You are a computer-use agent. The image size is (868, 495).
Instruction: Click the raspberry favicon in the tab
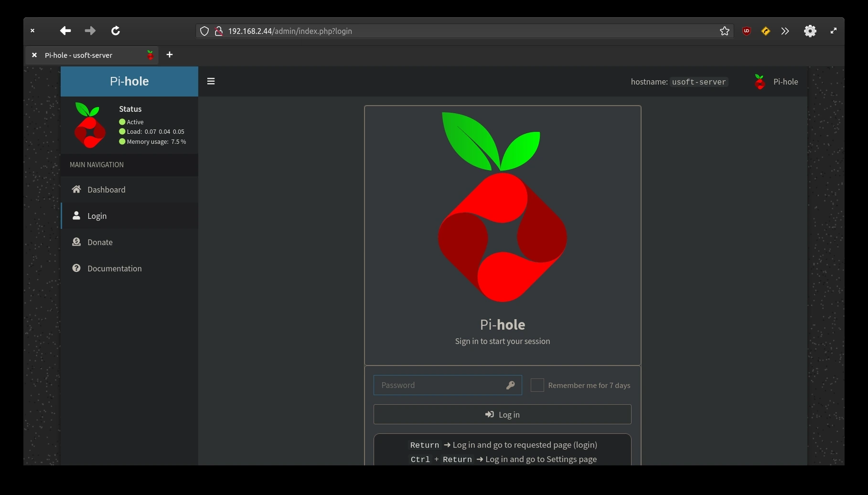tap(150, 55)
